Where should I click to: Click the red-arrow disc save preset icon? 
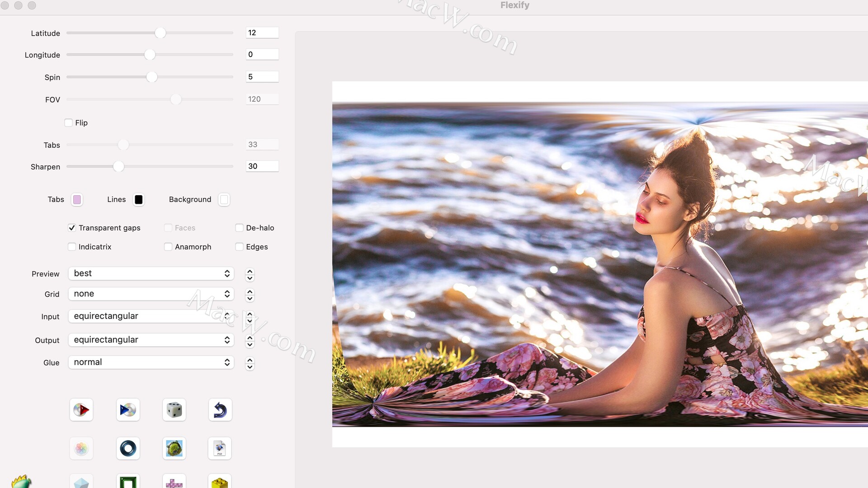click(x=81, y=410)
